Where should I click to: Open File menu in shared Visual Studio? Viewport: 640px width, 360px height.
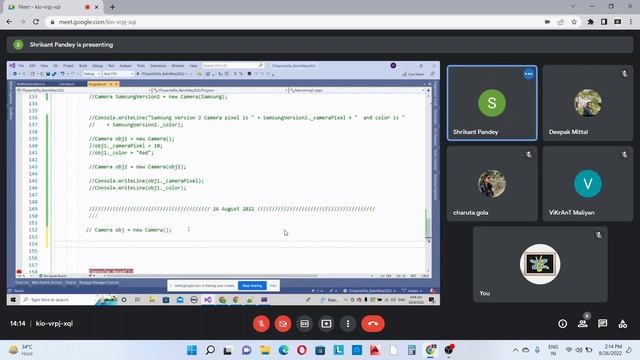(x=21, y=66)
